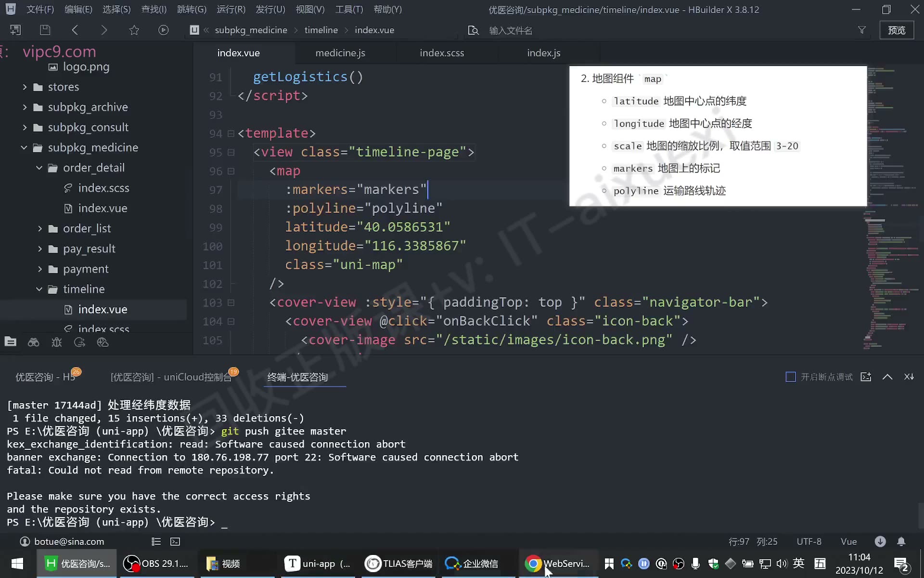Click the timeline breadcrumb link
This screenshot has height=578, width=924.
(321, 30)
